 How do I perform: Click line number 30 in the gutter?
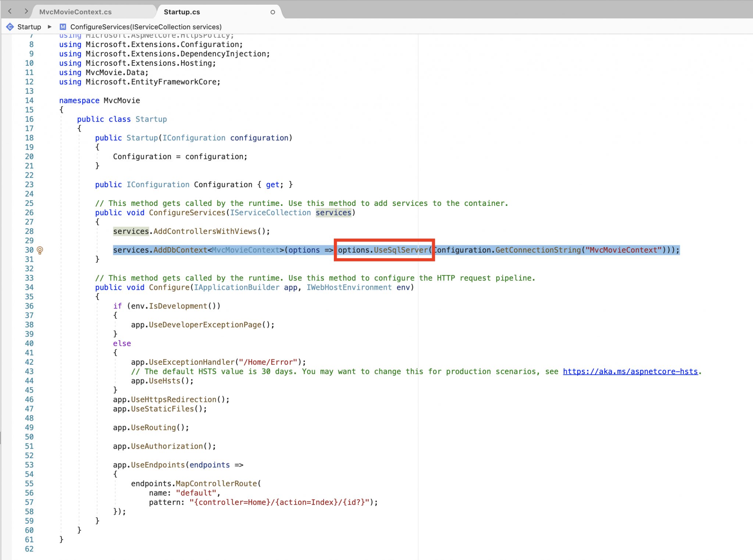[x=29, y=250]
